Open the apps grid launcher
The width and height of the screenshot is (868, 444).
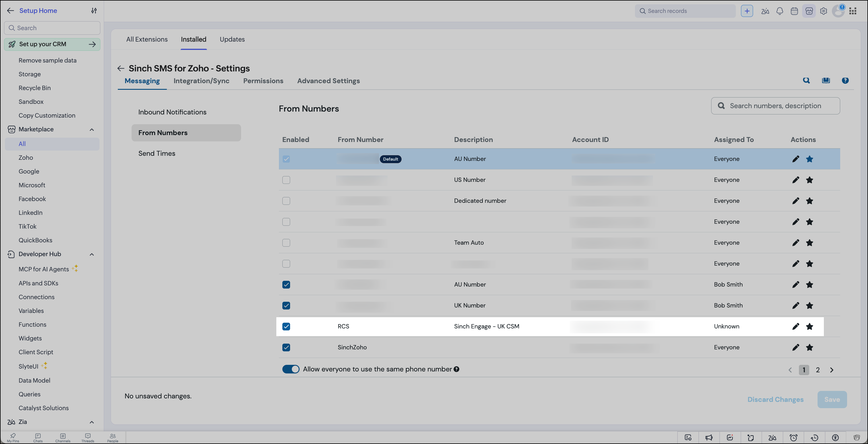853,11
